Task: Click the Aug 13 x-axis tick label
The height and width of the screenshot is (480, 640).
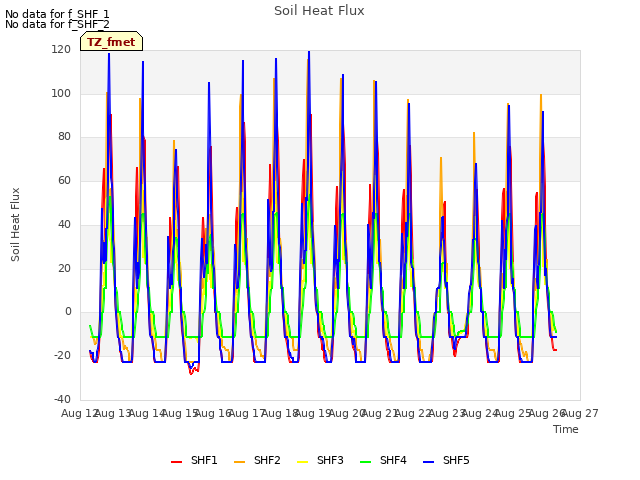Action: pos(114,413)
